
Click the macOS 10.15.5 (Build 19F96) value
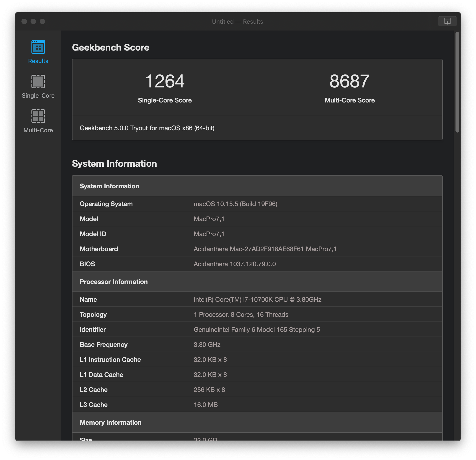point(235,204)
